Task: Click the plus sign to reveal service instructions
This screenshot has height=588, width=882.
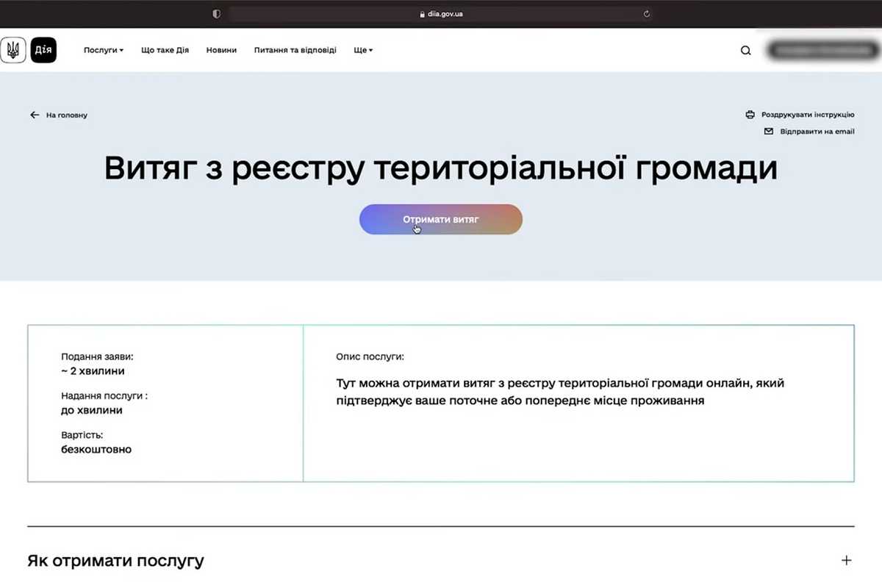Action: pyautogui.click(x=845, y=560)
